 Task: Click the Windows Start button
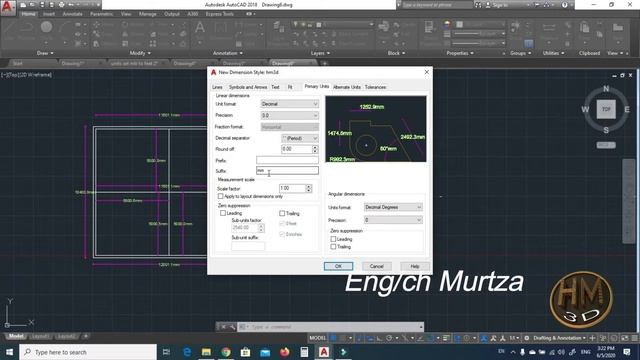pos(9,352)
